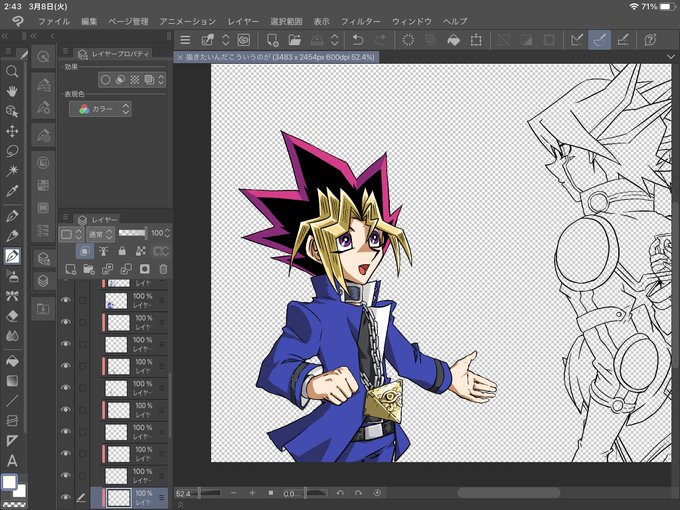Click Merge with Layer Below button
Image resolution: width=680 pixels, height=510 pixels.
(x=126, y=269)
